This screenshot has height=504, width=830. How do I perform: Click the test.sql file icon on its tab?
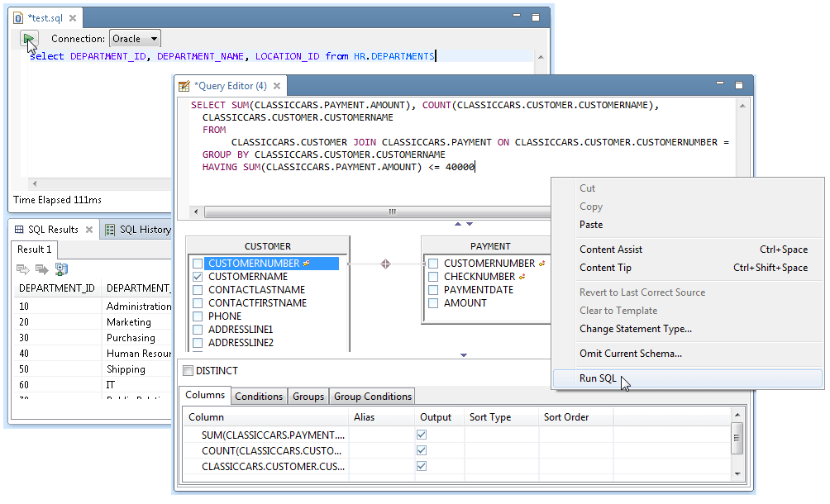click(18, 18)
